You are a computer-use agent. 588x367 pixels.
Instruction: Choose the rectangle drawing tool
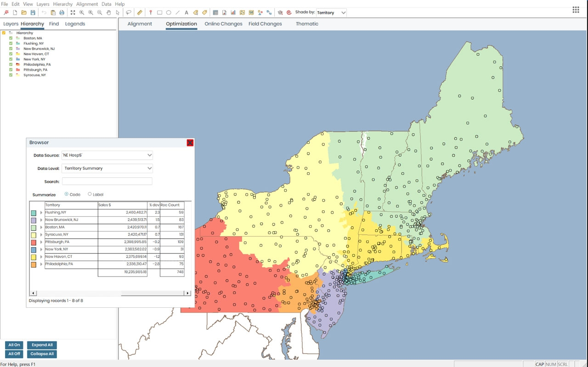(159, 12)
